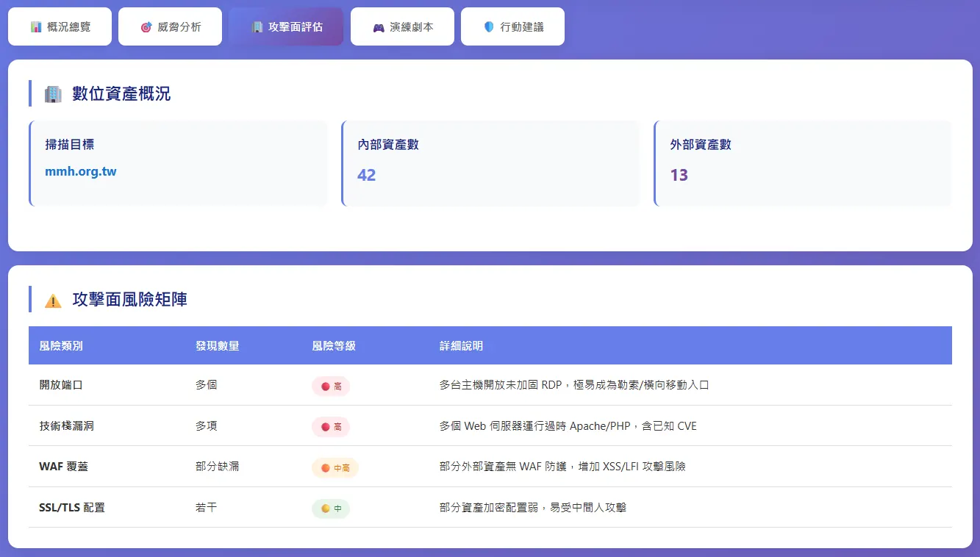Click the target icon in 威脅分析 tab
The width and height of the screenshot is (980, 557).
pos(146,26)
